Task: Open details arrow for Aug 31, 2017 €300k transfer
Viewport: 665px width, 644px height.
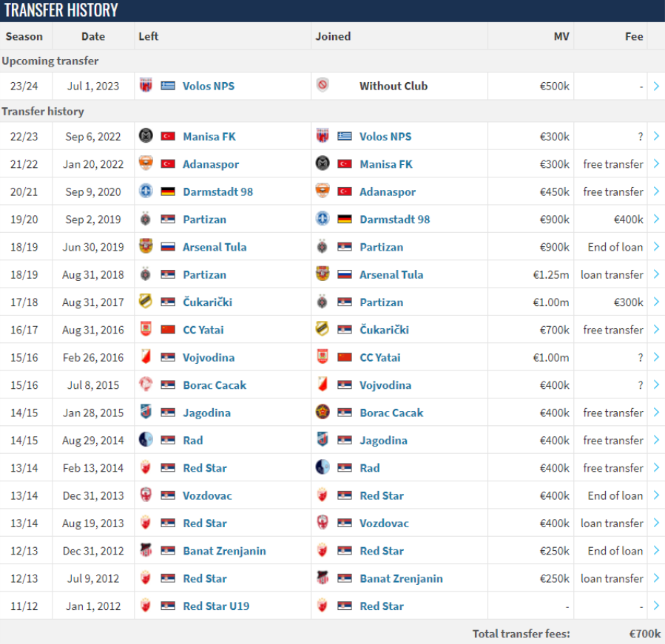Action: point(656,302)
